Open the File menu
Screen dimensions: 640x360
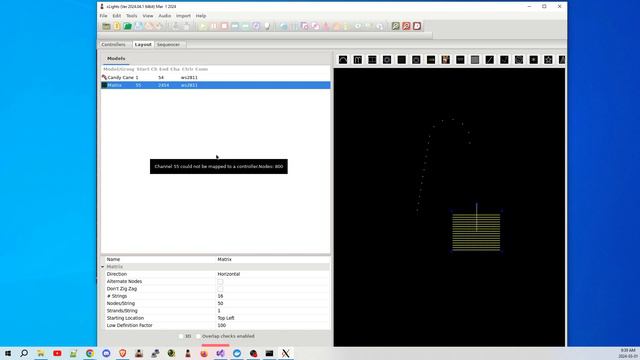[x=104, y=16]
